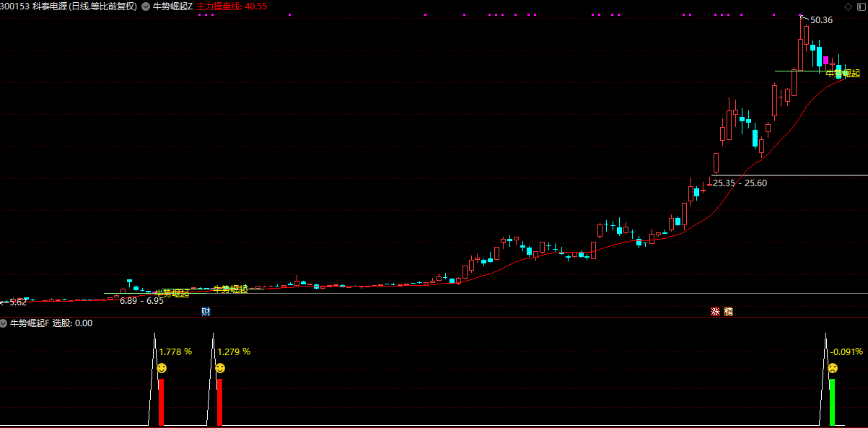Click the smiley face beside 1.778 %

tap(162, 369)
